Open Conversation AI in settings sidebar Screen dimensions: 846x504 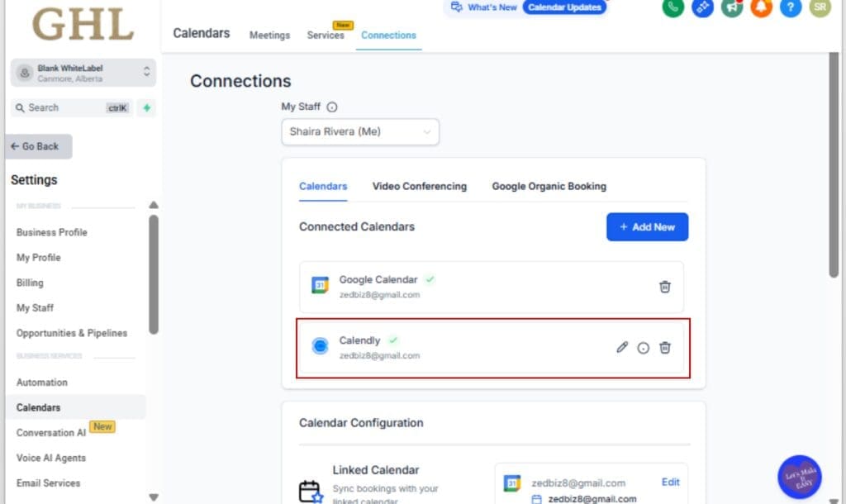[x=51, y=432]
